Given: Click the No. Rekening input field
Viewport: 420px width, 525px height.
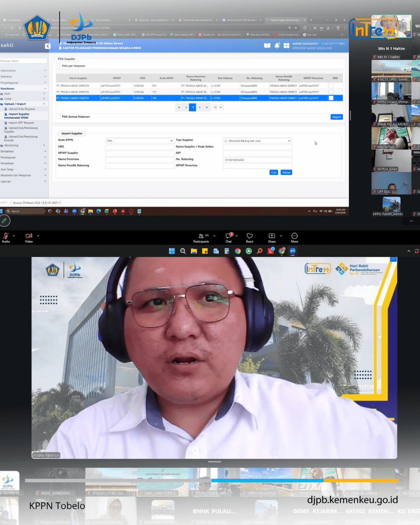Looking at the screenshot, I should coord(257,160).
